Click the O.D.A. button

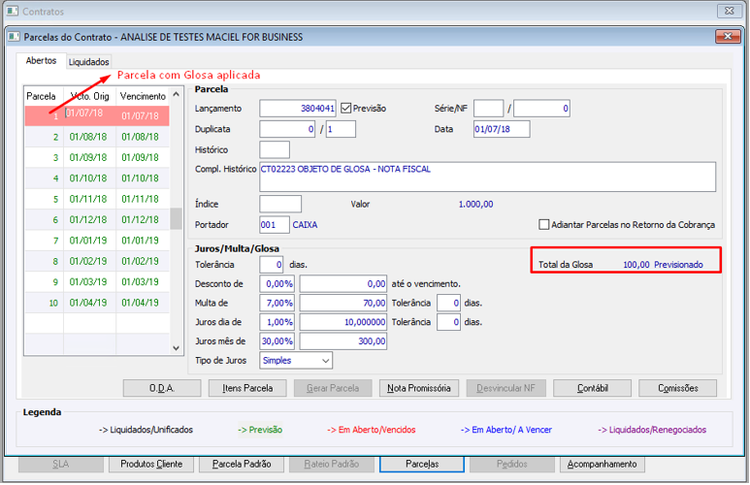[x=162, y=388]
